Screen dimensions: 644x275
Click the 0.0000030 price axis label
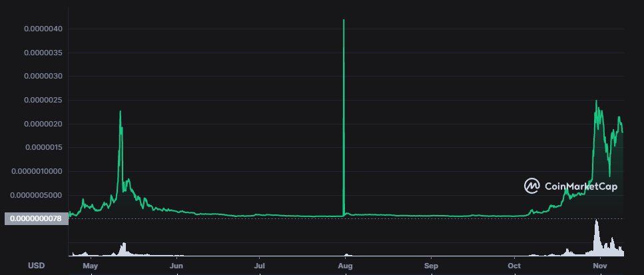tap(43, 77)
